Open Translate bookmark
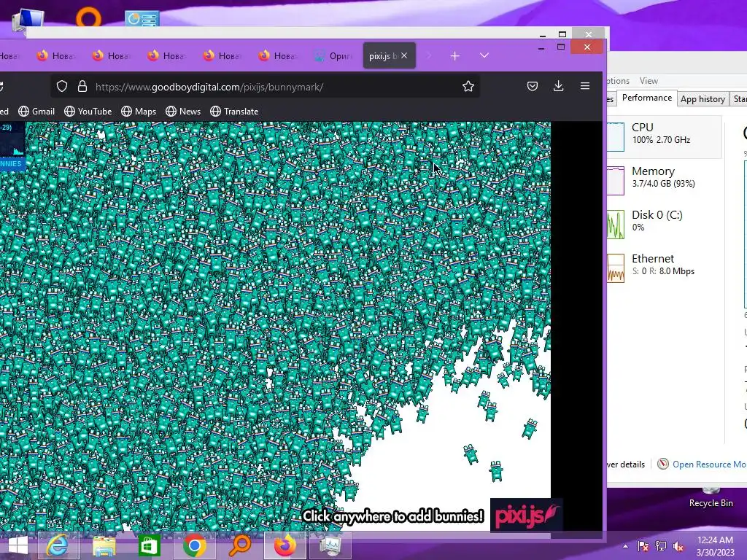This screenshot has height=560, width=747. click(x=234, y=112)
